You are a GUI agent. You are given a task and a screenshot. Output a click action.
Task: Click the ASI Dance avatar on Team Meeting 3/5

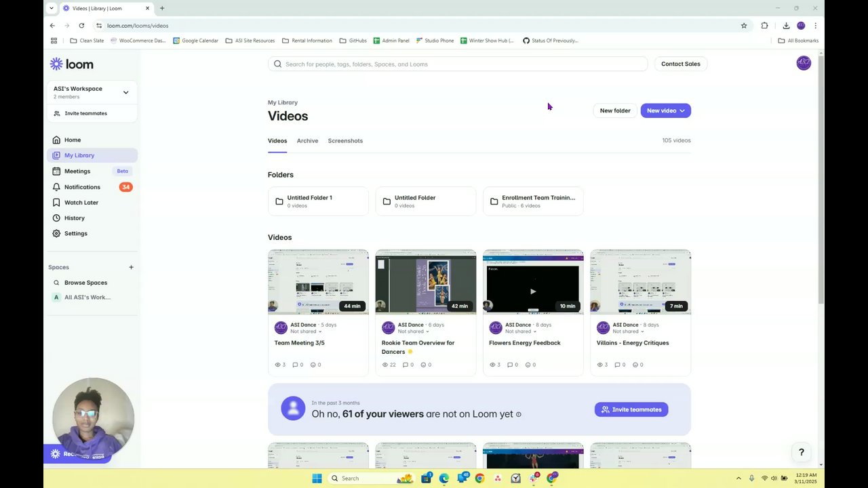pyautogui.click(x=281, y=328)
